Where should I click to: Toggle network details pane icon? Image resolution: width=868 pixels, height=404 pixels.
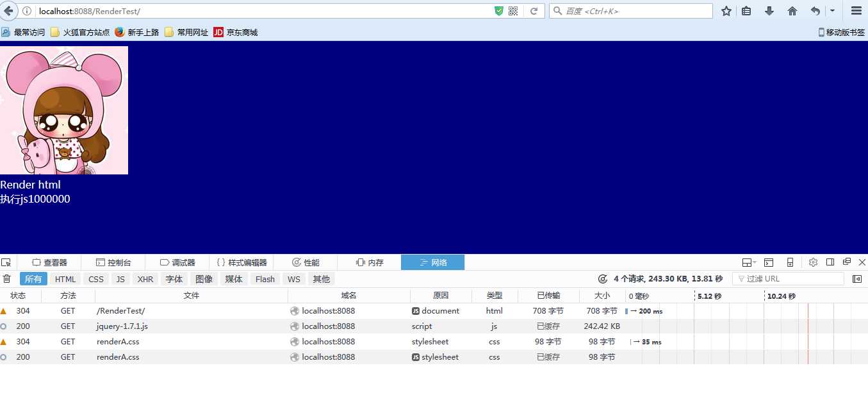pyautogui.click(x=857, y=279)
